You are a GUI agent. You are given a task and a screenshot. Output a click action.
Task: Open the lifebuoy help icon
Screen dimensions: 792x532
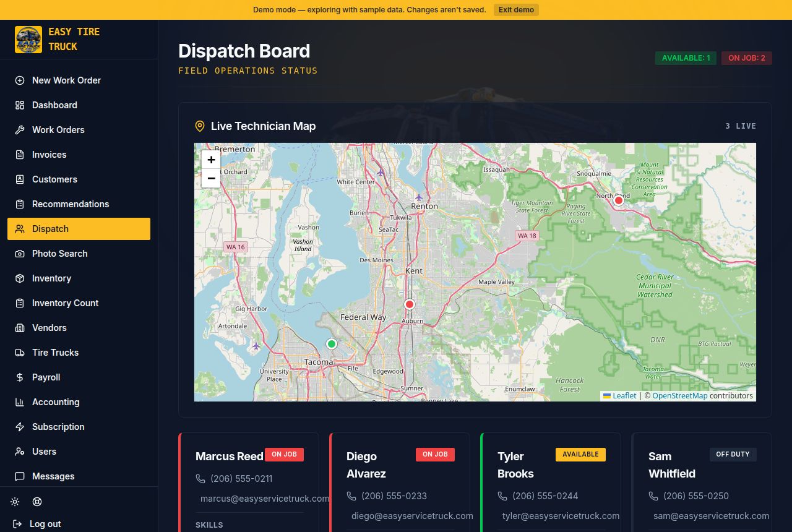coord(37,502)
